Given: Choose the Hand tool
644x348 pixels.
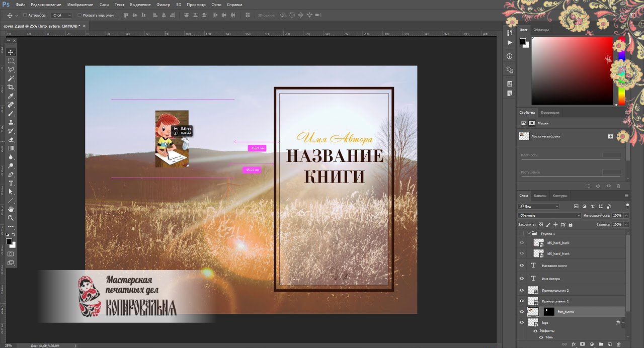Looking at the screenshot, I should pyautogui.click(x=11, y=209).
